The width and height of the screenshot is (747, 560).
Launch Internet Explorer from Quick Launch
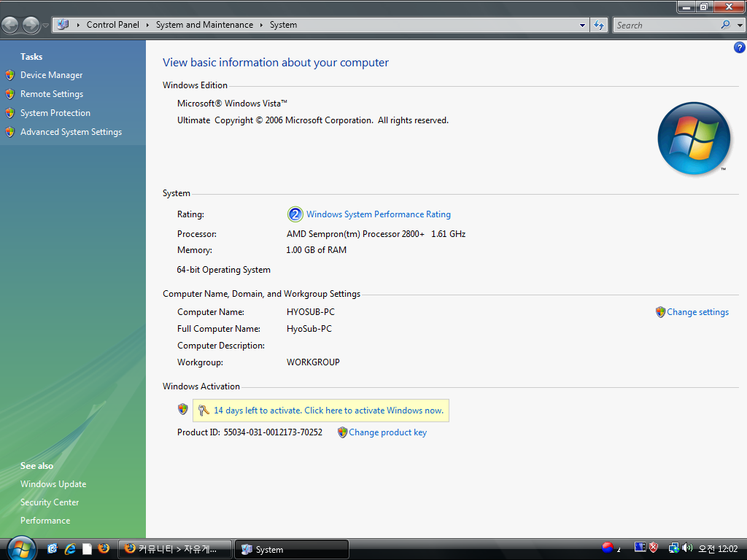(x=71, y=548)
